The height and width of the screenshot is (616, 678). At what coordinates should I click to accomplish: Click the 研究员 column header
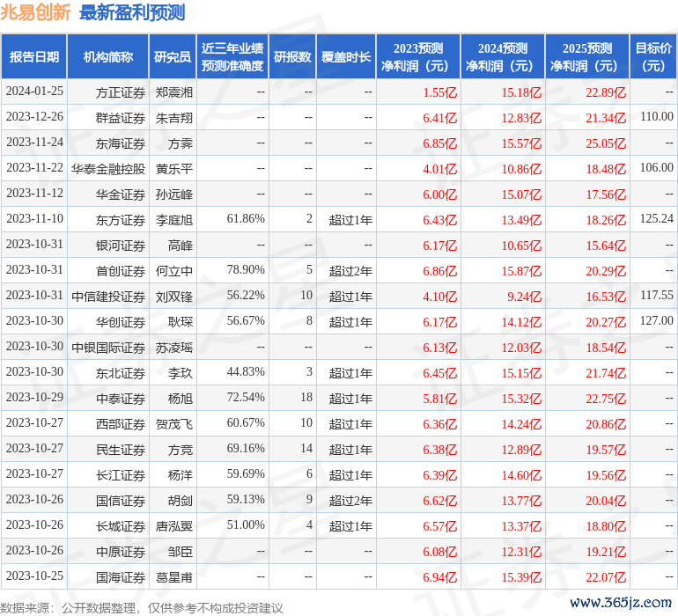coord(173,56)
